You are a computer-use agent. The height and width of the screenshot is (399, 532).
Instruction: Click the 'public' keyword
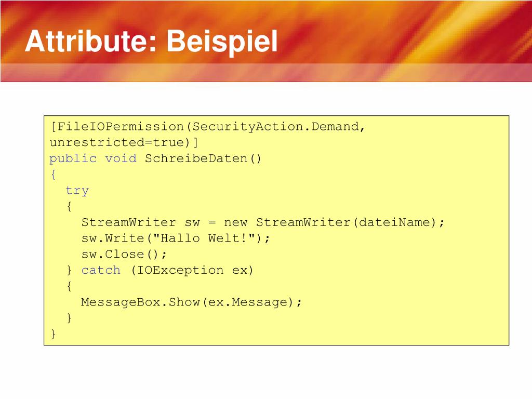pyautogui.click(x=73, y=159)
